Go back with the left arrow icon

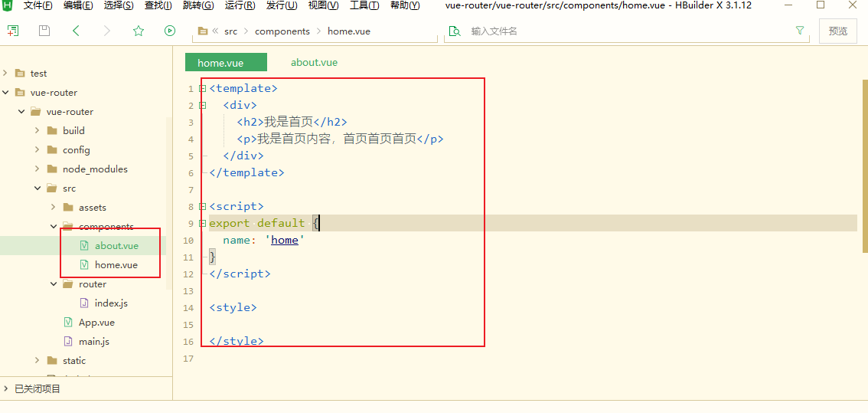(77, 31)
